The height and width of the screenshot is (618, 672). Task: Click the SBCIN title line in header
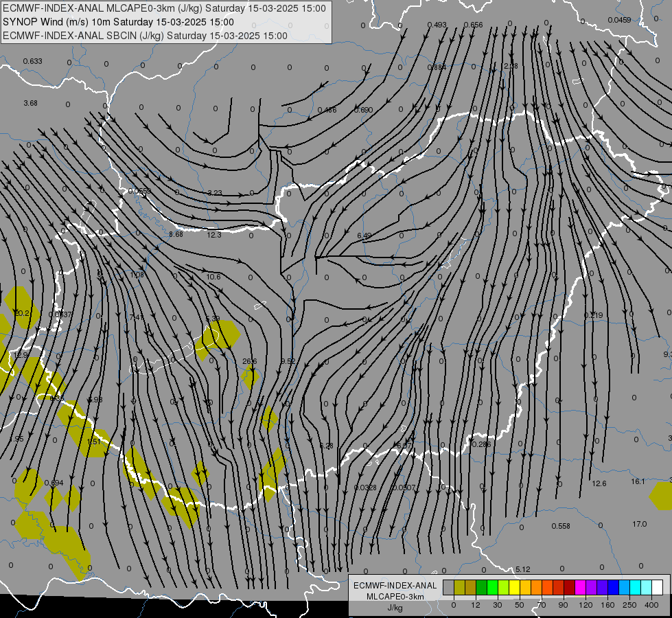[x=145, y=36]
